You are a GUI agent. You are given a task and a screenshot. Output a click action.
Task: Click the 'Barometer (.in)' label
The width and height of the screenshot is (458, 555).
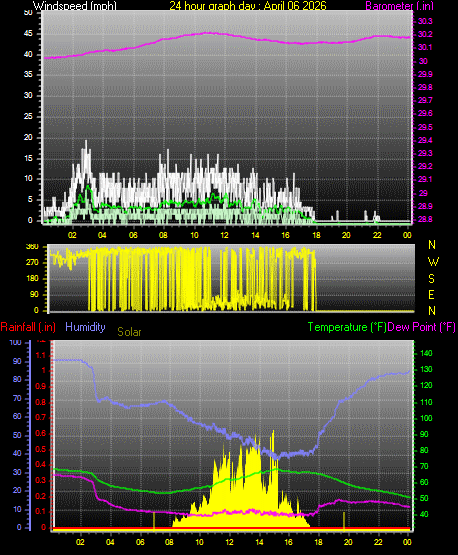click(x=399, y=6)
